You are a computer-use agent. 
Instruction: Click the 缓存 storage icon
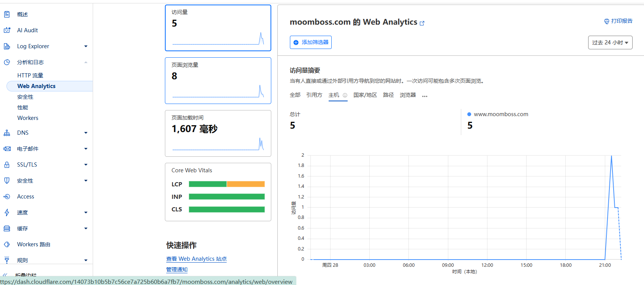click(x=7, y=228)
